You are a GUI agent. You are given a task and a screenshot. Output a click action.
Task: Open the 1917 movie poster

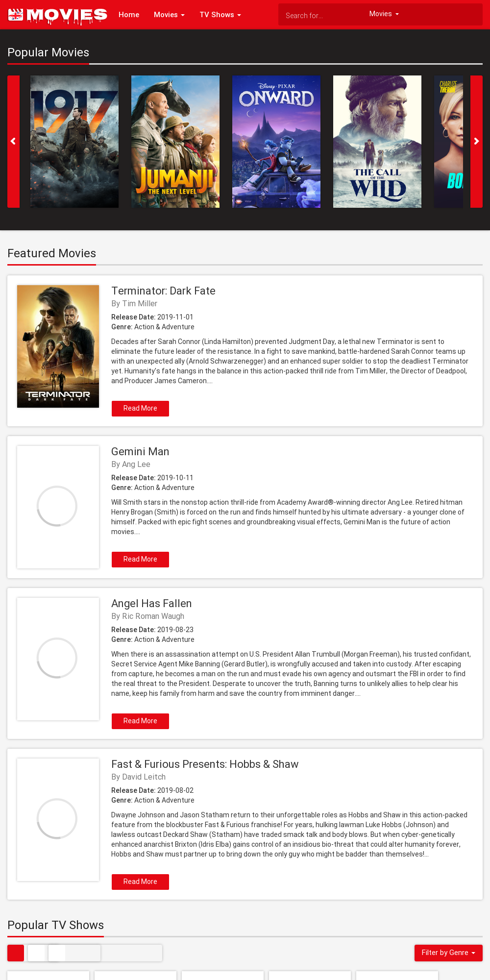coord(74,142)
